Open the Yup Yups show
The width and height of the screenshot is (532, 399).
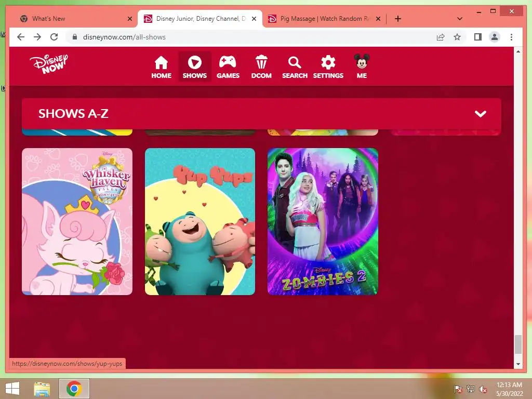click(x=200, y=221)
